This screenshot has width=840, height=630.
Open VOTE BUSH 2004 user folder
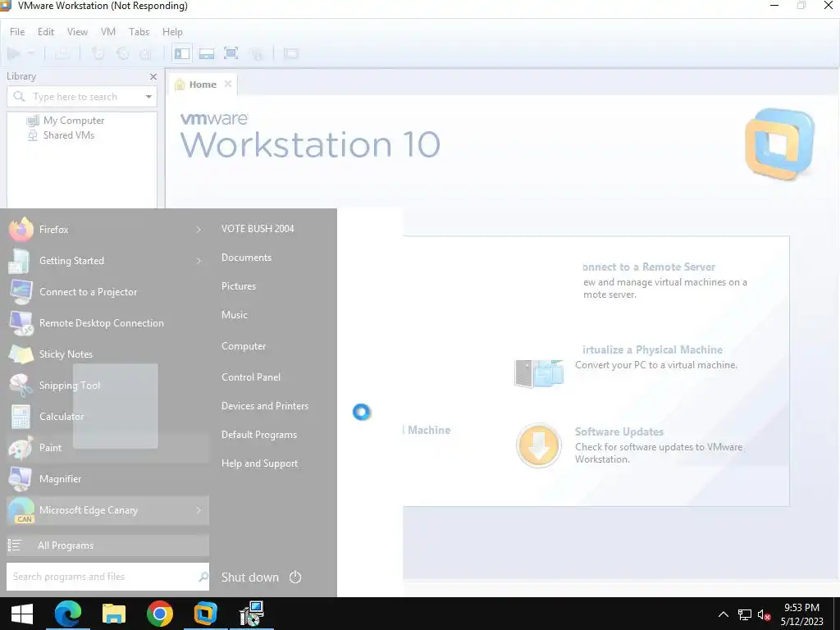(x=258, y=229)
